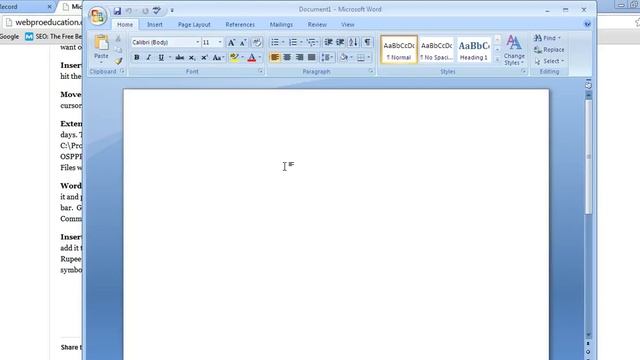Click the blank document page
The height and width of the screenshot is (360, 640).
pos(336,224)
